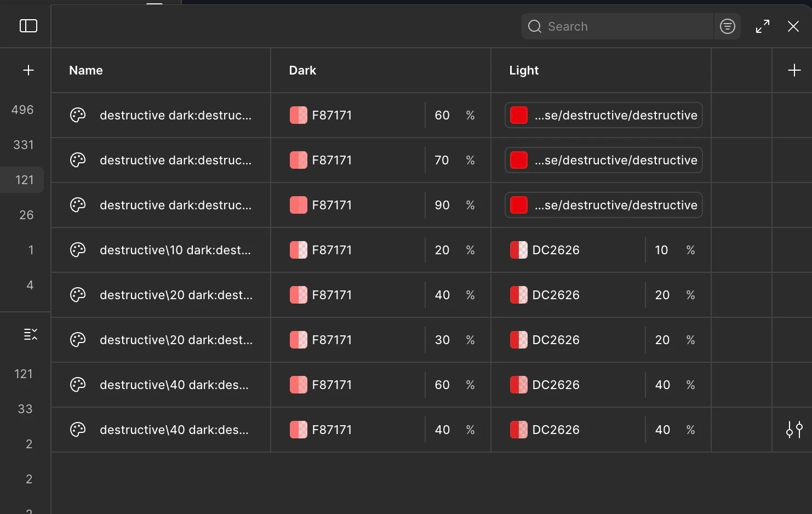Click name of destructive\40 row with Dark 60%
The height and width of the screenshot is (514, 812).
174,385
